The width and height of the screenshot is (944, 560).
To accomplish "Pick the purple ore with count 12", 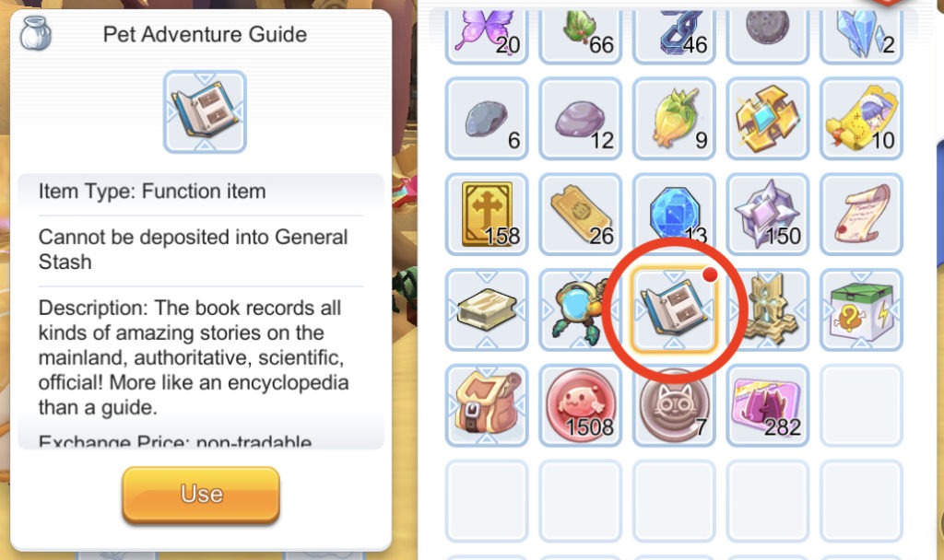I will pyautogui.click(x=581, y=119).
